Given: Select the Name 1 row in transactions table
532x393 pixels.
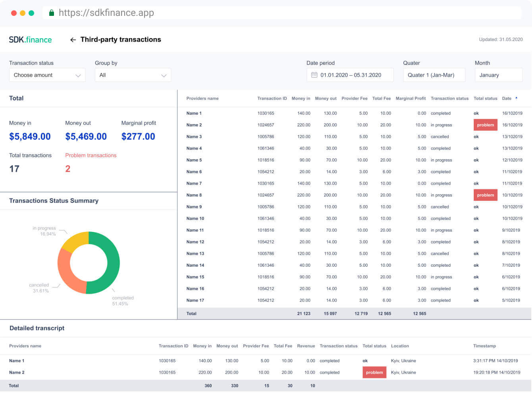Looking at the screenshot, I should coord(354,113).
